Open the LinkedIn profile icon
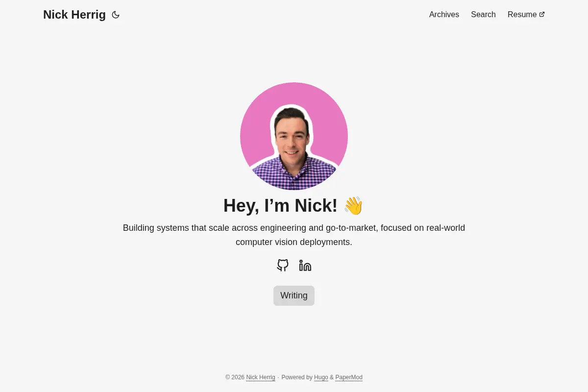The height and width of the screenshot is (392, 588). click(x=305, y=266)
